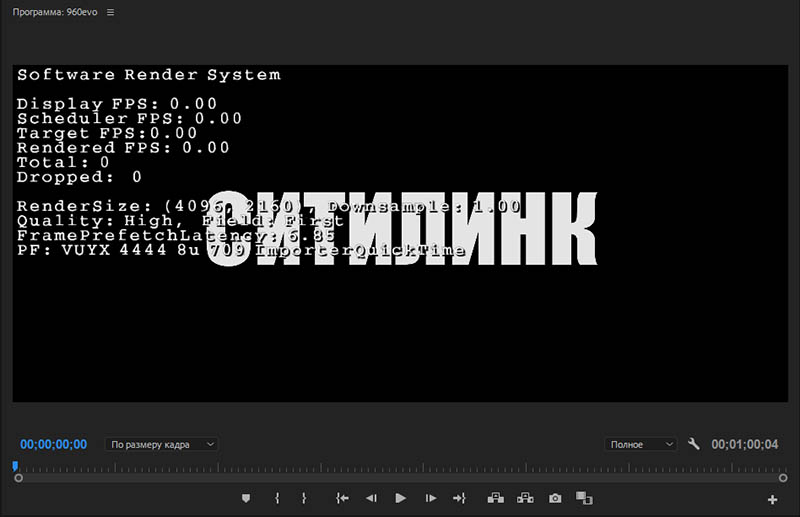800x517 pixels.
Task: Click the current timecode 00;00;00;00
Action: [x=54, y=445]
